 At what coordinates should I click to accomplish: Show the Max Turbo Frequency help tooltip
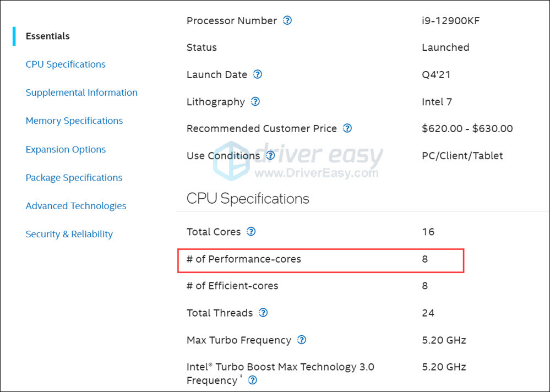pos(301,340)
